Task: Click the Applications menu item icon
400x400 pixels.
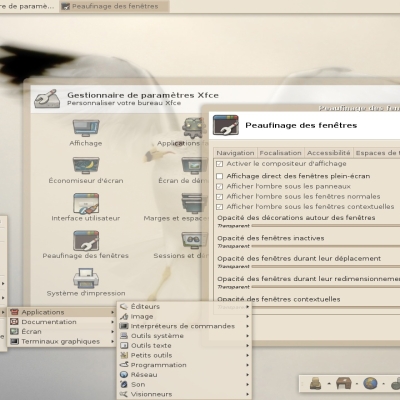Action: tap(14, 312)
